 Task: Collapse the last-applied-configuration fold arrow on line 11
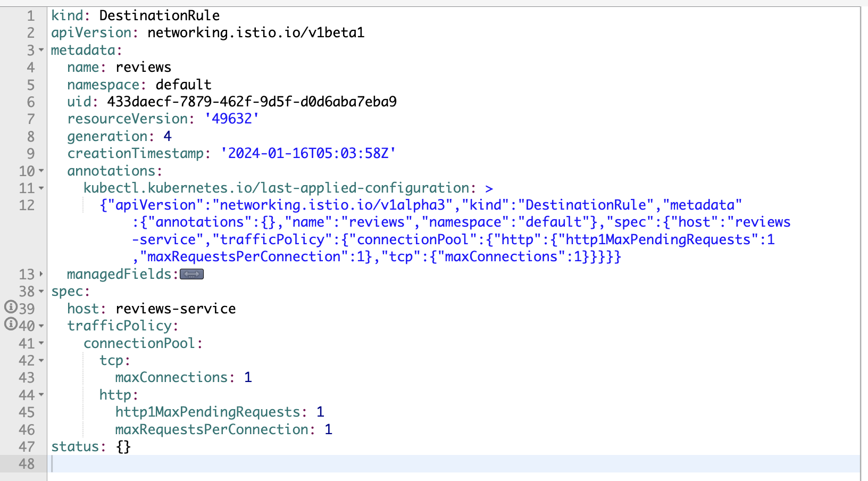point(41,188)
